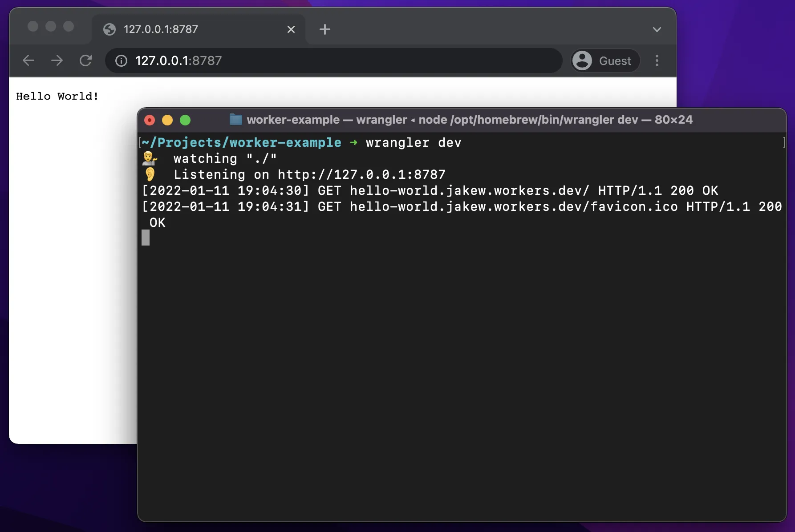Screen dimensions: 795x532
Task: Click the browser window's gray close dot
Action: pyautogui.click(x=33, y=27)
